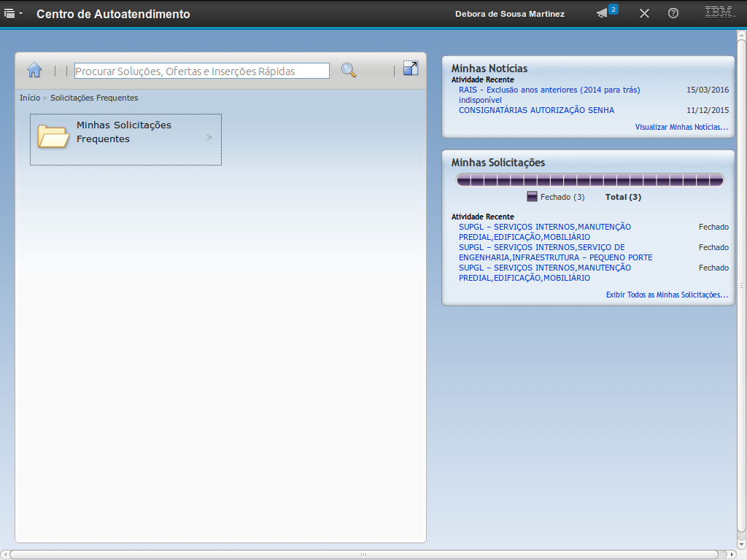Click the magnifying glass search icon
Viewport: 747px width, 560px height.
point(349,70)
